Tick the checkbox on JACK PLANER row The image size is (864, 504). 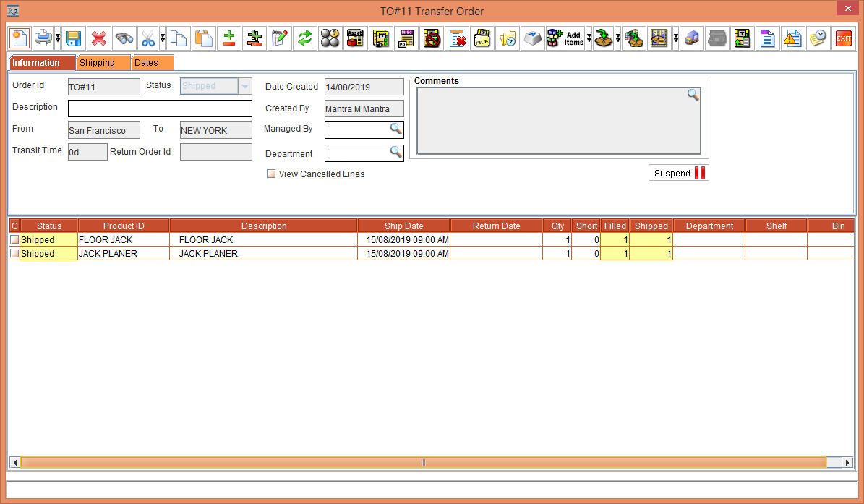pos(14,254)
